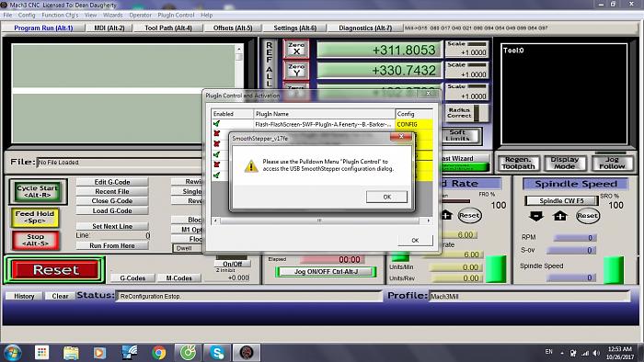Image resolution: width=644 pixels, height=362 pixels.
Task: Click the Zero Y button
Action: coord(296,70)
